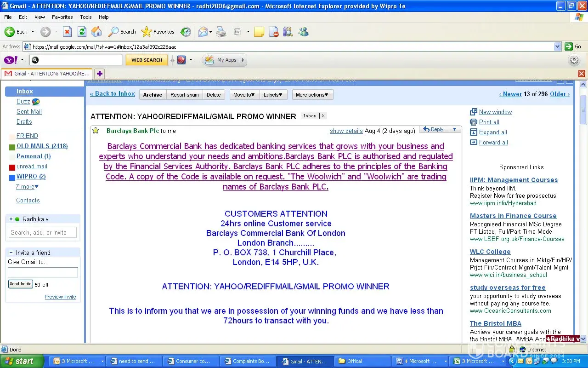Open the IE Search pane
Image resolution: width=588 pixels, height=368 pixels.
(x=122, y=32)
